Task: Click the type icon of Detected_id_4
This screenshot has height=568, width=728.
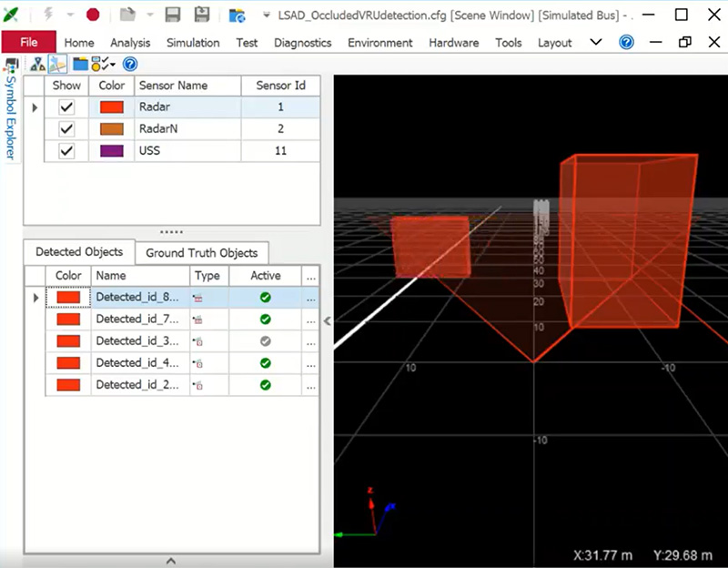Action: (x=197, y=363)
